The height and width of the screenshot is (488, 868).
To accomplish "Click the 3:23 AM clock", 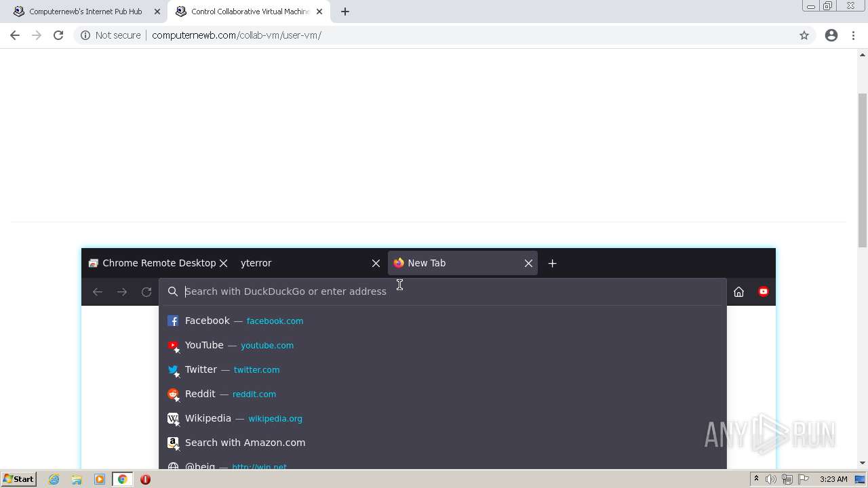I will [833, 479].
